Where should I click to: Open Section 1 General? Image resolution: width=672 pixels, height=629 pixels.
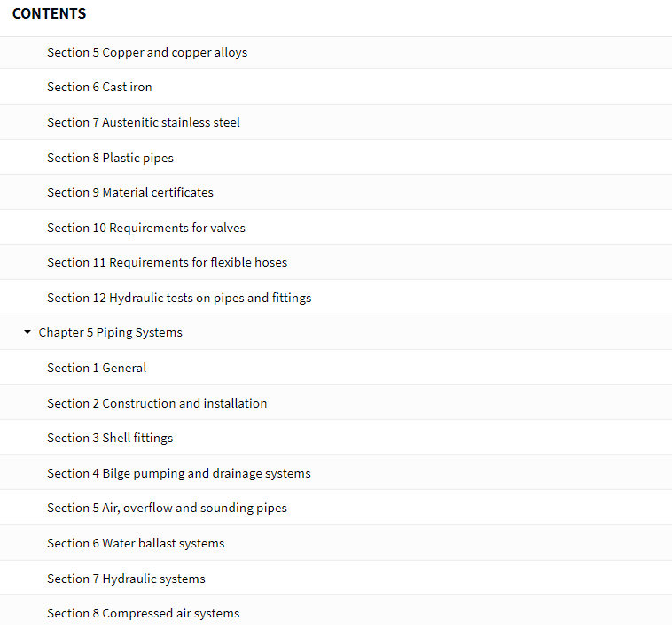coord(97,368)
